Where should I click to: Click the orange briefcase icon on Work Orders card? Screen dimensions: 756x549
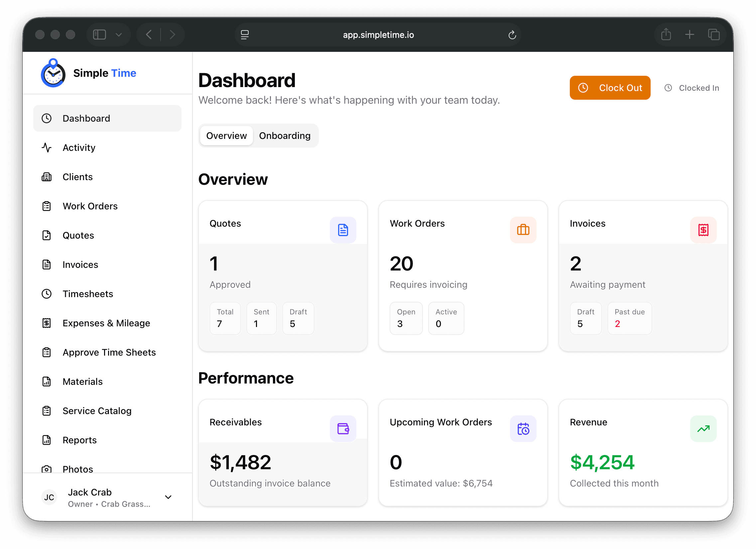click(524, 230)
